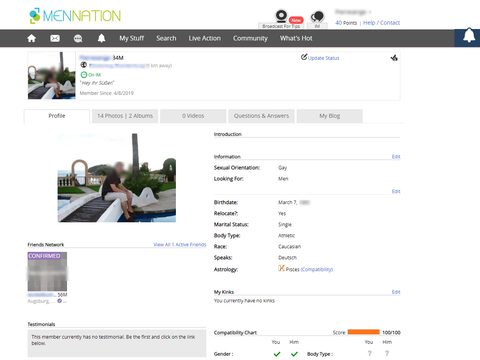Click the 100/100 score text
Viewport: 480px width, 360px height.
pyautogui.click(x=391, y=333)
